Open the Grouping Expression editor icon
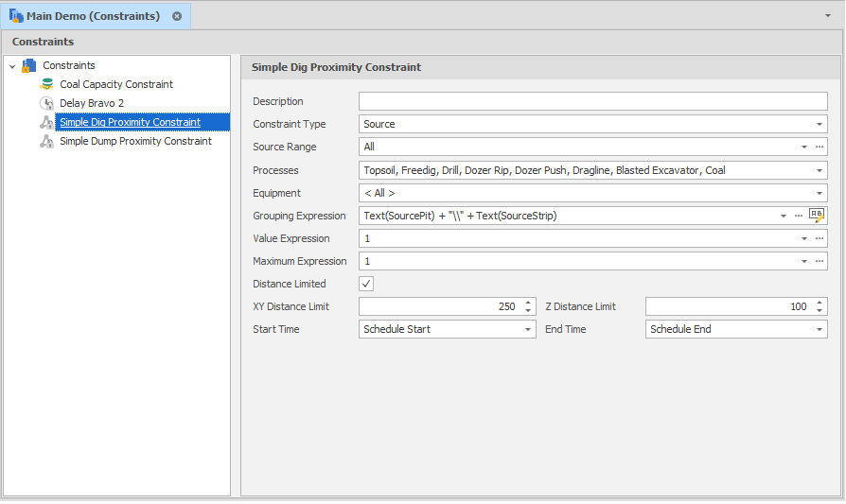Image resolution: width=846 pixels, height=504 pixels. click(x=818, y=215)
